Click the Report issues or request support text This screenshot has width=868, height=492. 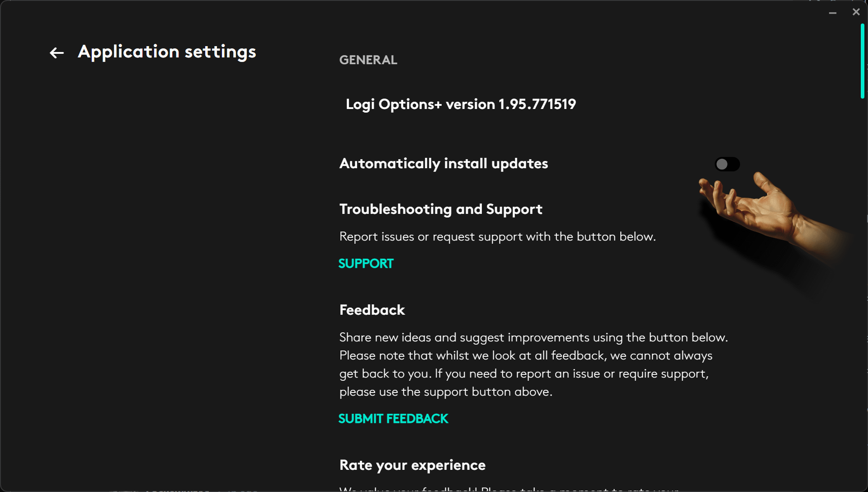(x=497, y=237)
